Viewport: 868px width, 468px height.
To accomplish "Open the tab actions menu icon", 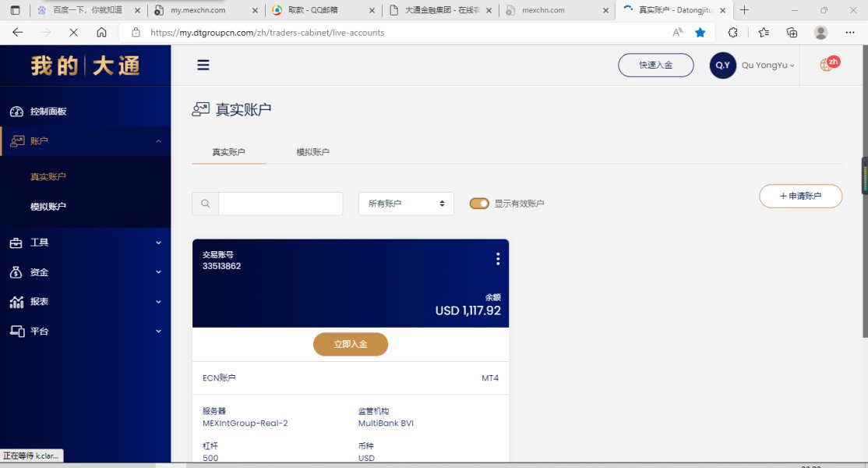I will pos(15,10).
